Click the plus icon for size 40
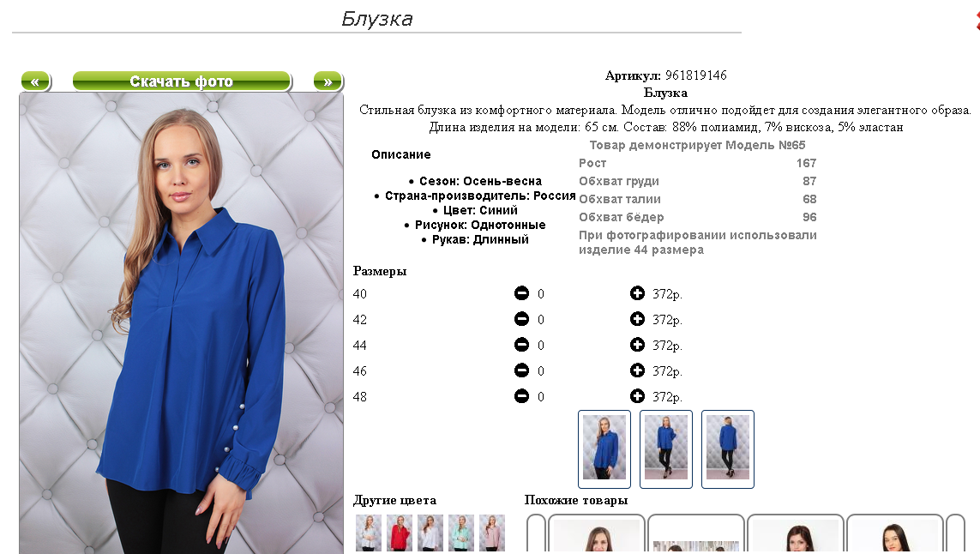The width and height of the screenshot is (980, 554). pos(637,293)
